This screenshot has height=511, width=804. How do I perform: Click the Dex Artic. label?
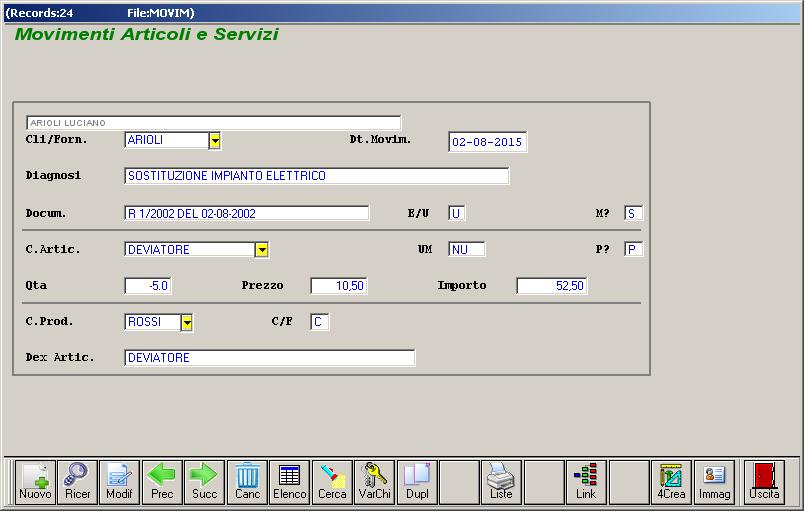coord(60,357)
